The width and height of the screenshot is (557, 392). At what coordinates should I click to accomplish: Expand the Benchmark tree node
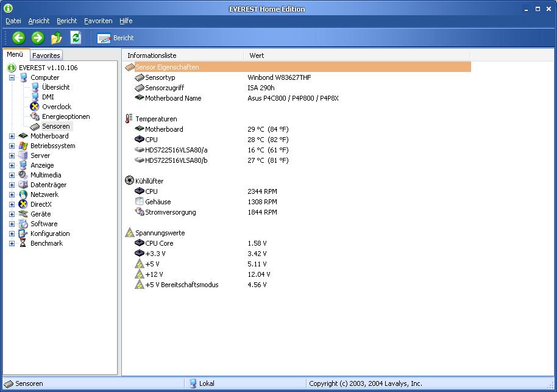(12, 244)
